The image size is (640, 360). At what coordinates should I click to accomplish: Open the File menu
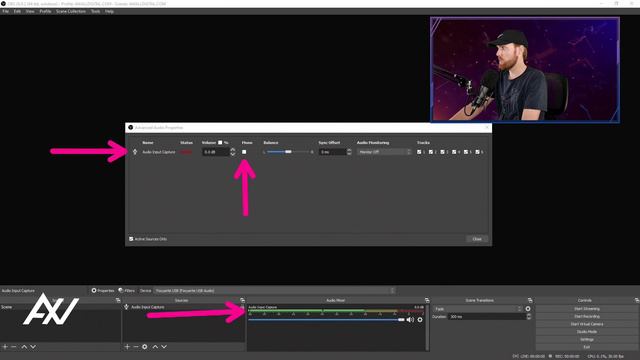[5, 11]
